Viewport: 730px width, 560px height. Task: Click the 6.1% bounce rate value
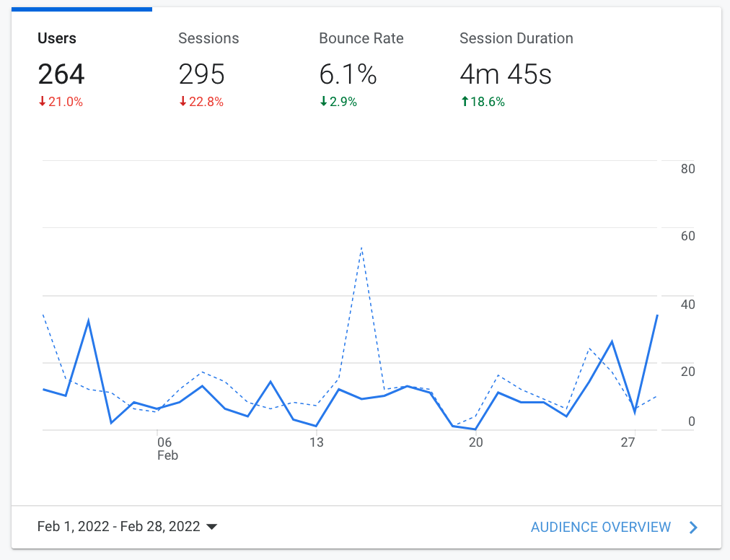[348, 74]
